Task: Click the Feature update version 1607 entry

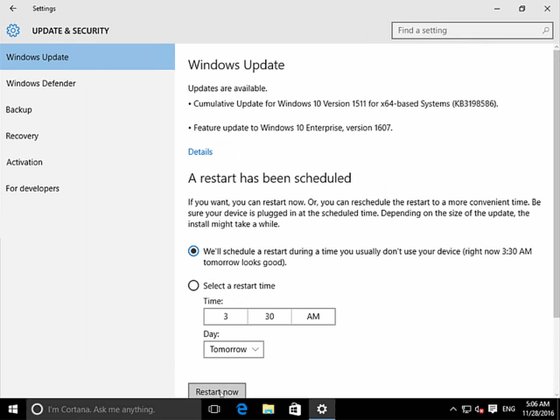Action: tap(290, 128)
